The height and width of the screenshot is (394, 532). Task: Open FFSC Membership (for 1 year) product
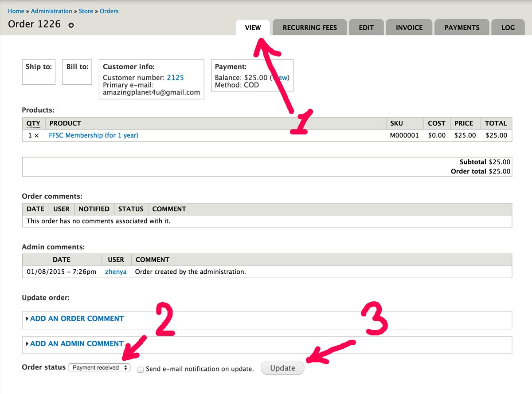[94, 135]
